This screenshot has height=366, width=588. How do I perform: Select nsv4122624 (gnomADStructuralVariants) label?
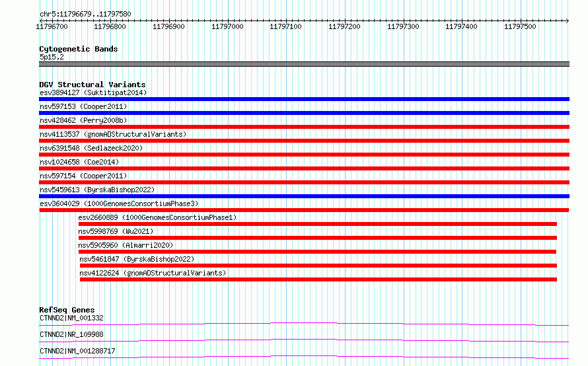153,273
